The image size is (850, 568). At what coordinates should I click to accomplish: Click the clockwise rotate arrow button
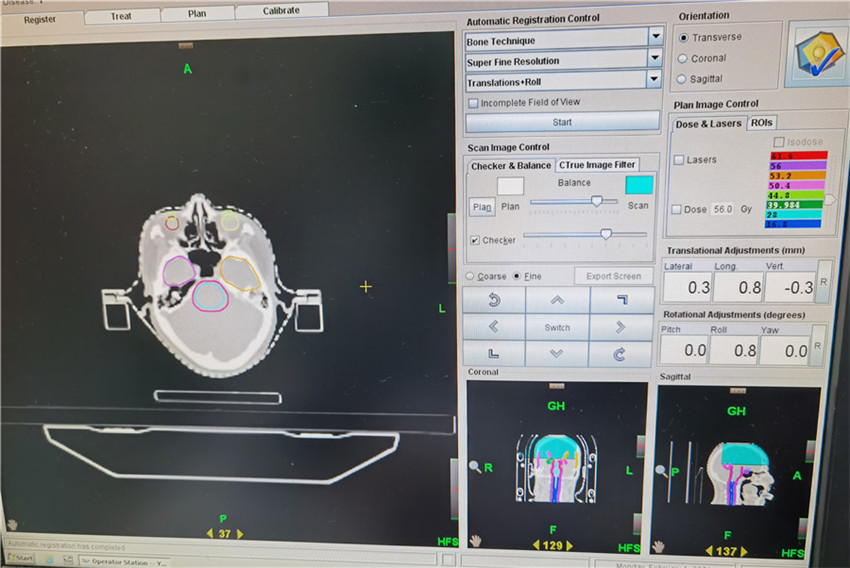620,354
